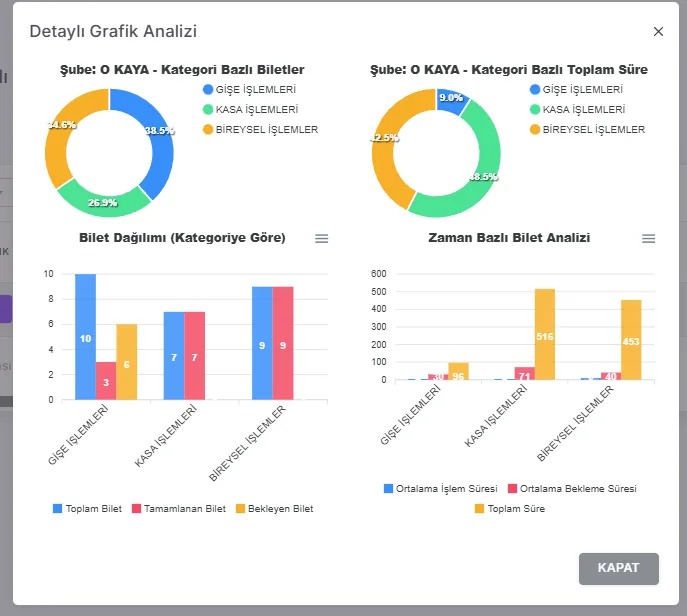The width and height of the screenshot is (687, 616).
Task: Toggle KASA İŞLEMLERİ legend in Toplam Süre chart
Action: pos(577,110)
